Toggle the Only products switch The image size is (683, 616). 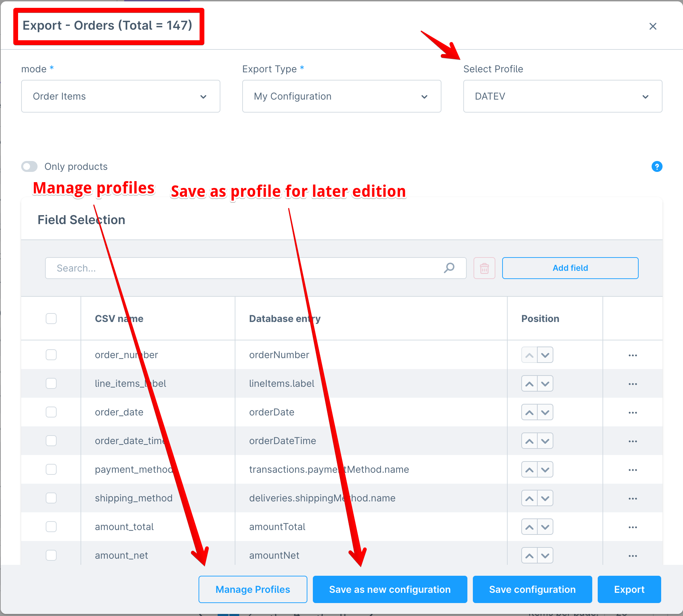tap(29, 166)
